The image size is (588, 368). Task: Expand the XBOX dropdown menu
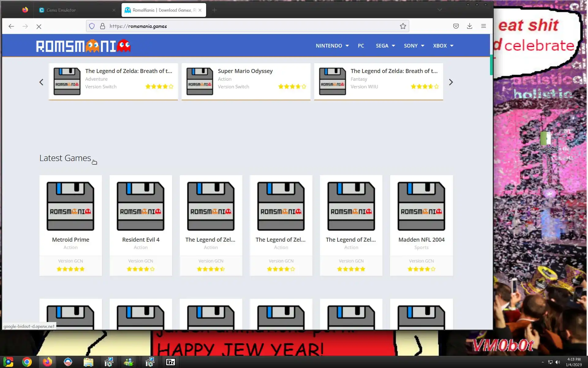pyautogui.click(x=443, y=46)
